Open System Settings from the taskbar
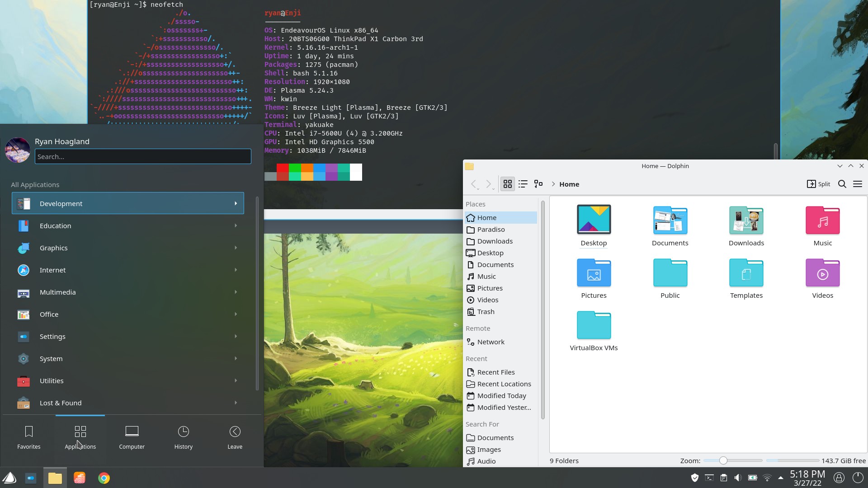 tap(31, 478)
